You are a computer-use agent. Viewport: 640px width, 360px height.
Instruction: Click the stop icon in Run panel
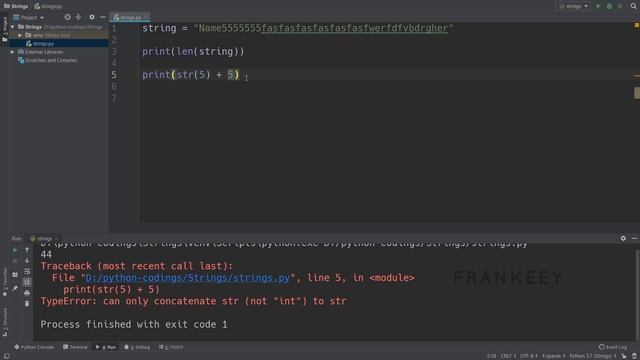click(x=15, y=260)
